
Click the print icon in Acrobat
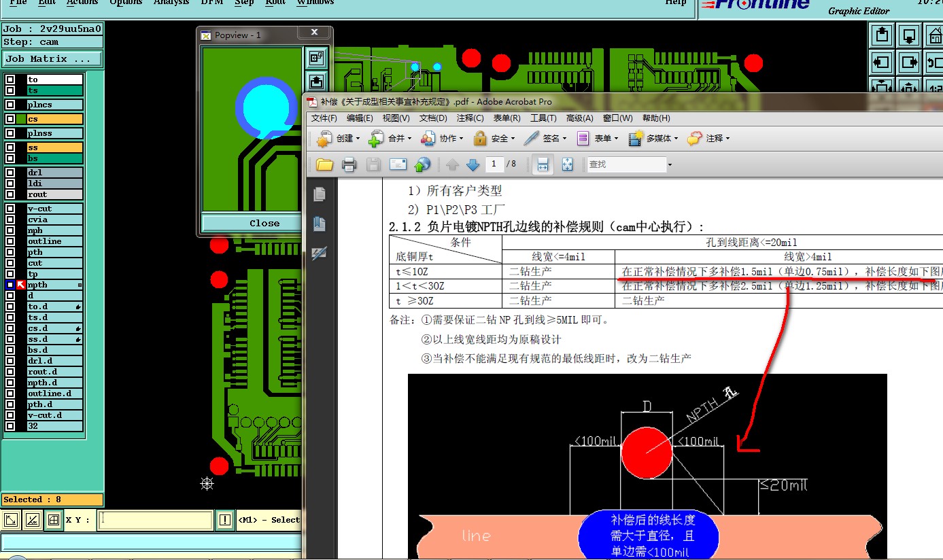tap(349, 164)
